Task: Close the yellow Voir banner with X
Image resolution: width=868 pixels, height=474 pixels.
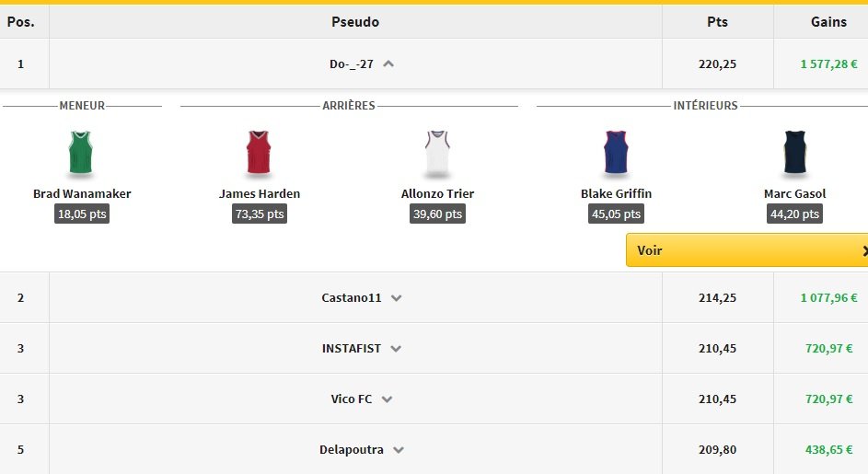Action: pos(864,250)
